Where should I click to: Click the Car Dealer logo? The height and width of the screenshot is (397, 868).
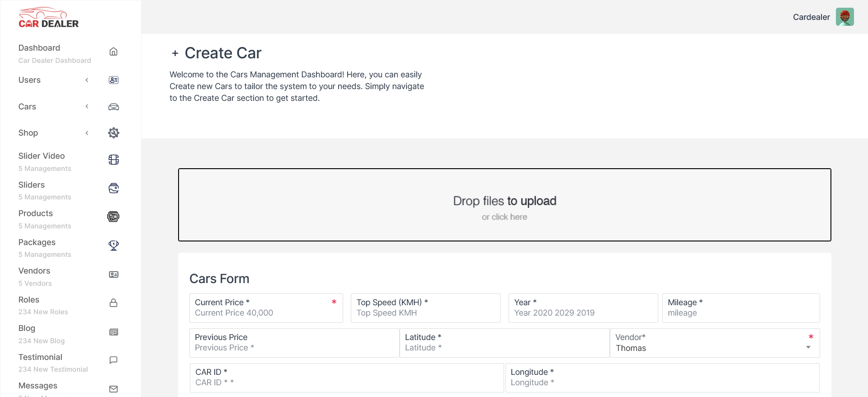[x=48, y=18]
